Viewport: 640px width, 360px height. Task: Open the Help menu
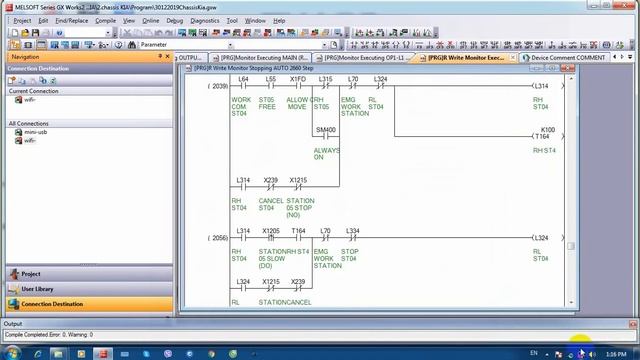click(279, 20)
